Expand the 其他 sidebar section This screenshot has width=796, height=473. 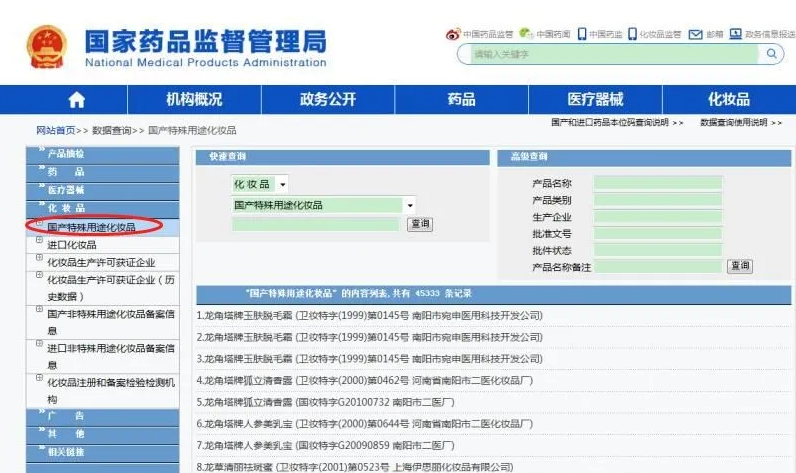coord(103,434)
